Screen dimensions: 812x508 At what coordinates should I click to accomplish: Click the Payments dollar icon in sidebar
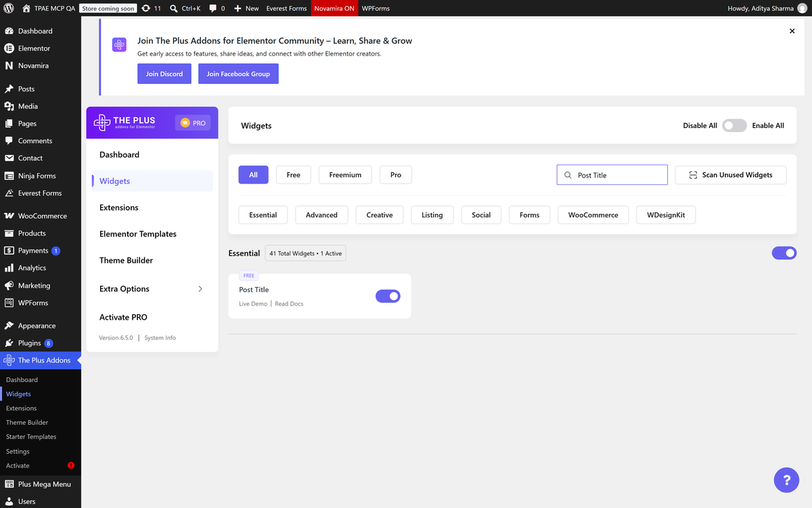9,251
